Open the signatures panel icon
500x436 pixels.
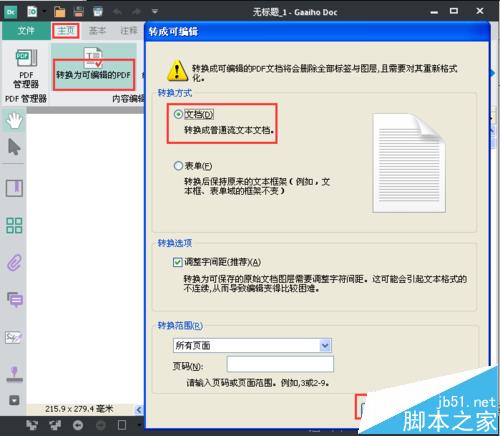tap(14, 337)
